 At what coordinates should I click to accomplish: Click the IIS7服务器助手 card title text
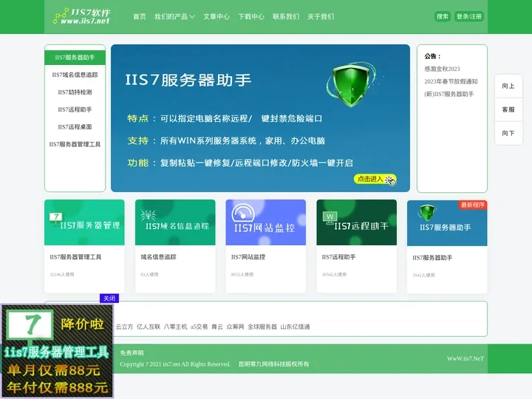click(x=432, y=258)
